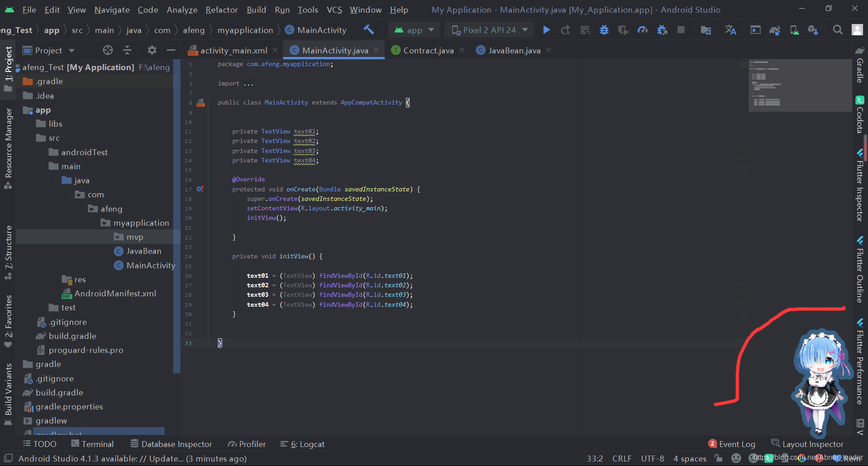Close the MainActivity.java tab
868x466 pixels.
[x=376, y=50]
